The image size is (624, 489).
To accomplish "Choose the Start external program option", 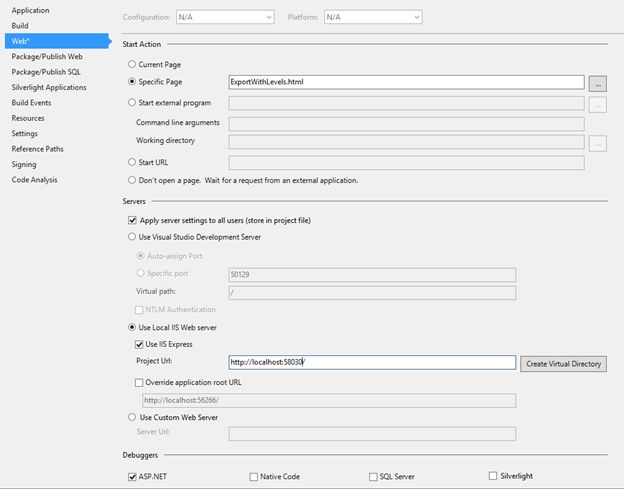I will 132,103.
